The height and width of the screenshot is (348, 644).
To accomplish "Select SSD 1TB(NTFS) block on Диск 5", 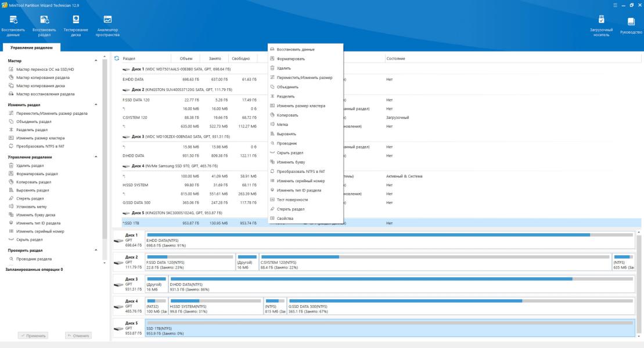I will point(390,328).
